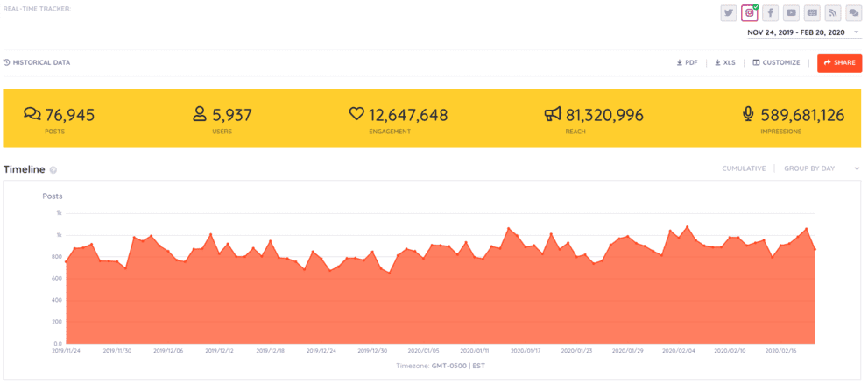Open the date range dropdown

(803, 32)
